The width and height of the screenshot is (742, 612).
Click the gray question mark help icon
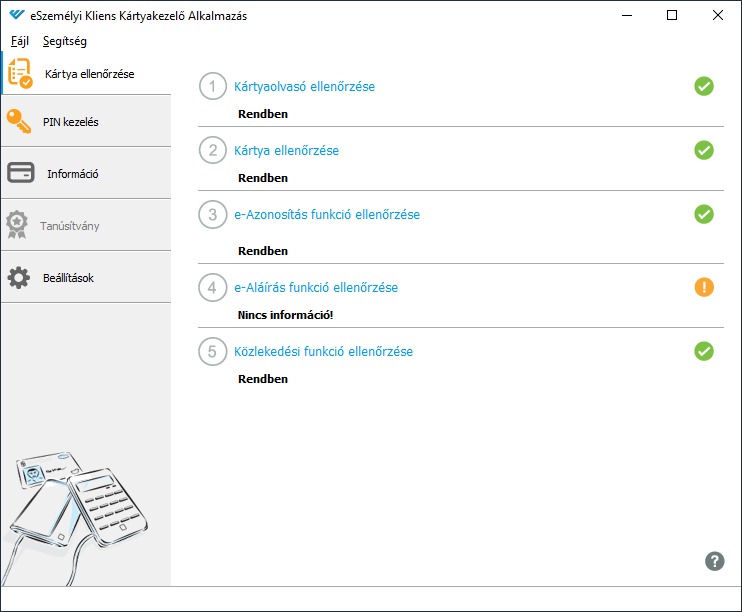(x=715, y=561)
